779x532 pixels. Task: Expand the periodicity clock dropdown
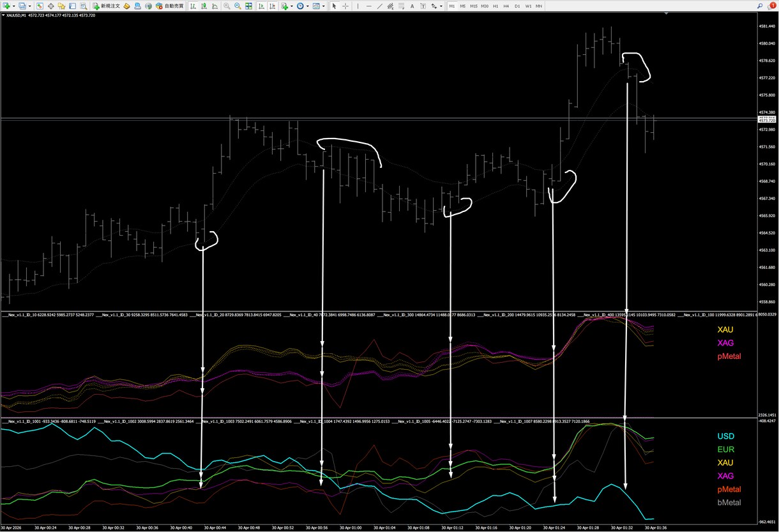[x=307, y=6]
